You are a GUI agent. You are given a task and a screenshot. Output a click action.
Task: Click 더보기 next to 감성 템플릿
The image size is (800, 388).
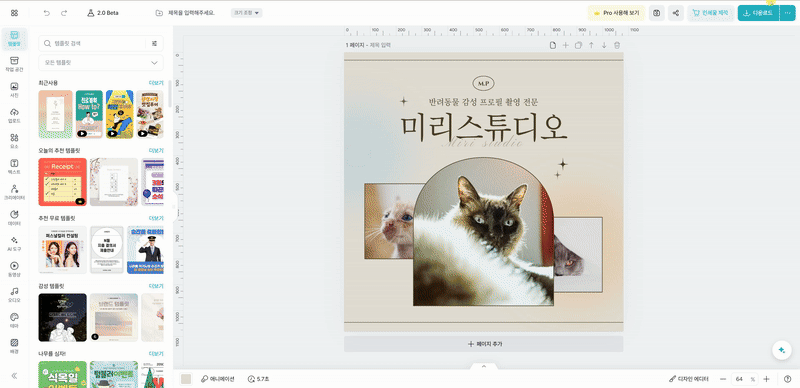click(156, 286)
